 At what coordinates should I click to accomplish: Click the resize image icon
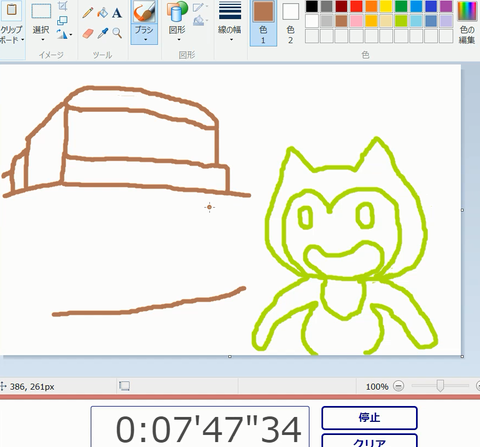[x=62, y=21]
